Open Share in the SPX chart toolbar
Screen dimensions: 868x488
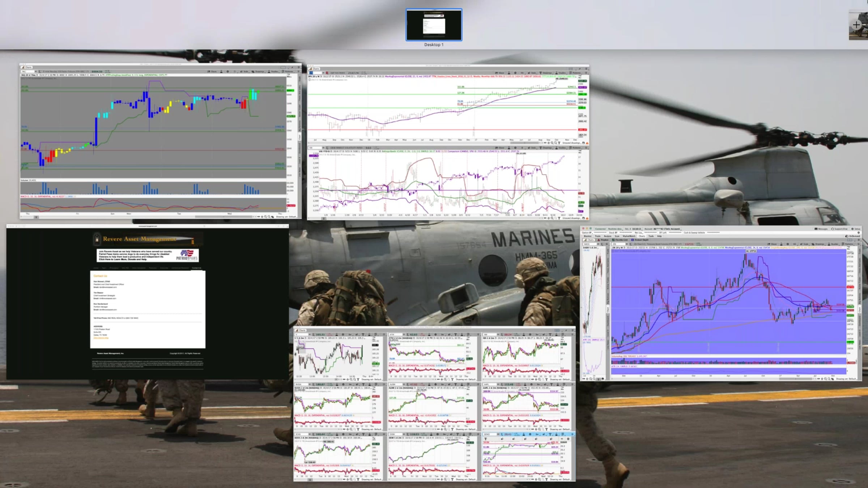tap(499, 73)
